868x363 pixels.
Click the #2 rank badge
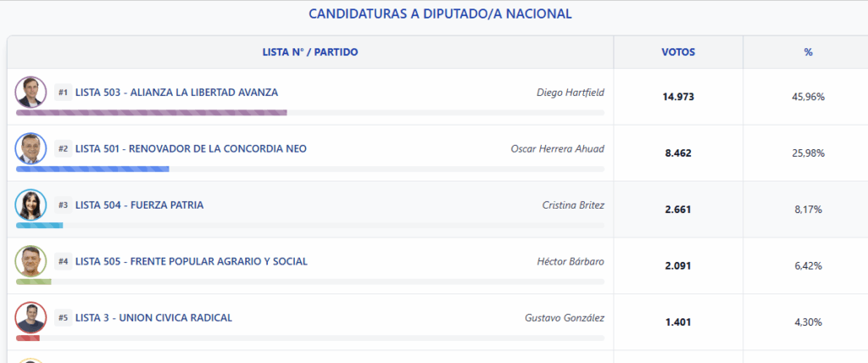point(64,148)
